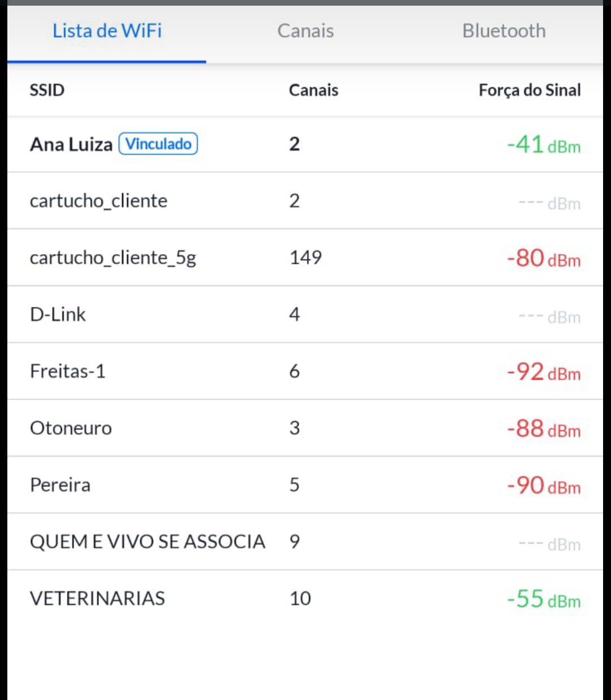
Task: Tap the -41 dBm signal reading
Action: 544,145
